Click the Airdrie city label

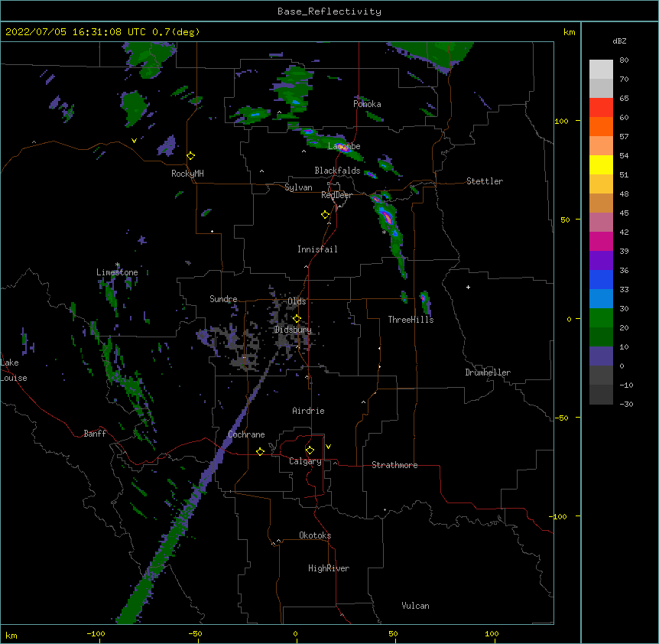pos(308,411)
